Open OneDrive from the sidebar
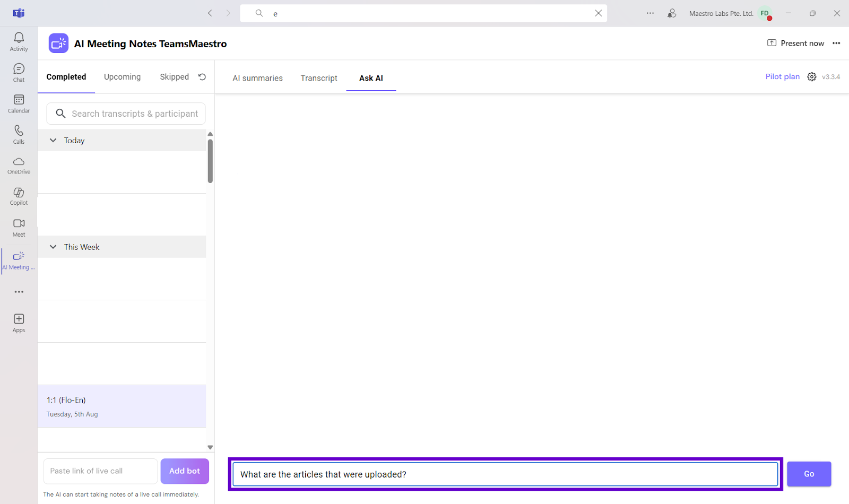 (x=19, y=165)
